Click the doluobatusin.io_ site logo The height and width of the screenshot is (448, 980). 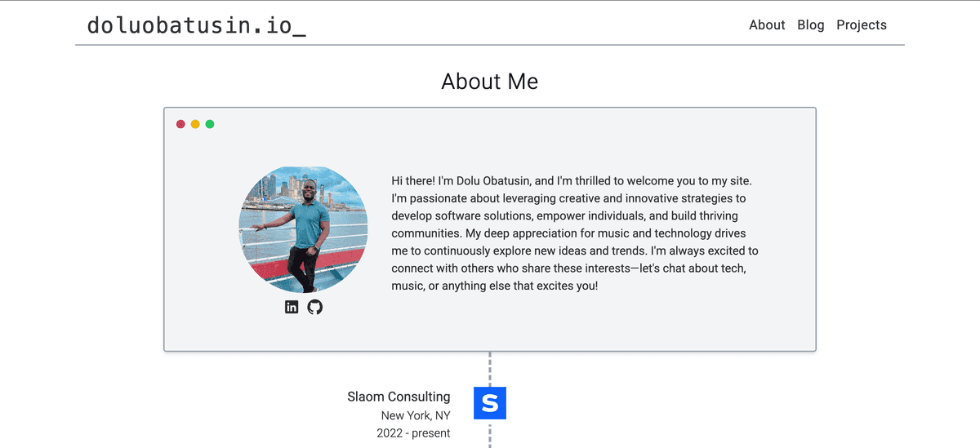click(x=197, y=26)
